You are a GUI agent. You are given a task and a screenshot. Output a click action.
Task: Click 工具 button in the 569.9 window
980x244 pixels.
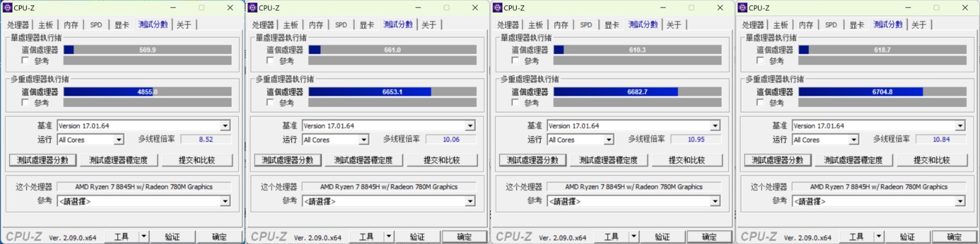click(x=121, y=237)
